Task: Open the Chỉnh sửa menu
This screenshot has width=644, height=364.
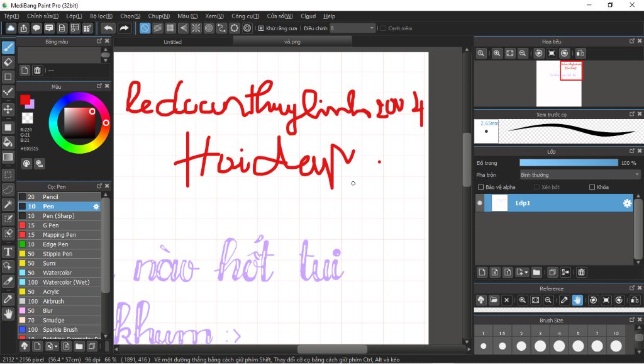Action: pyautogui.click(x=43, y=16)
